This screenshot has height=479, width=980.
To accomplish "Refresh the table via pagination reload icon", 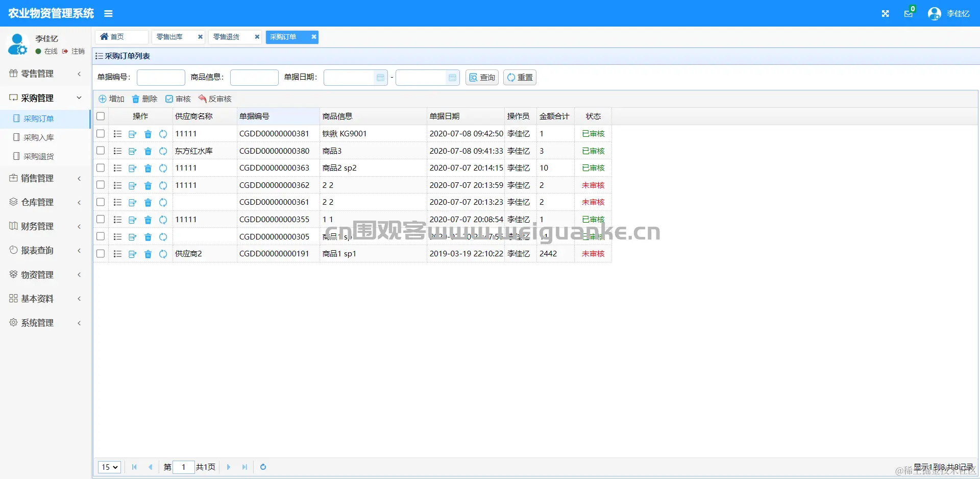I will (x=263, y=467).
